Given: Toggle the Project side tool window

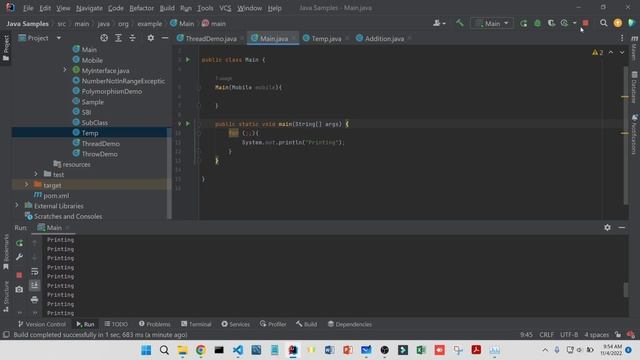Looking at the screenshot, I should (x=6, y=48).
